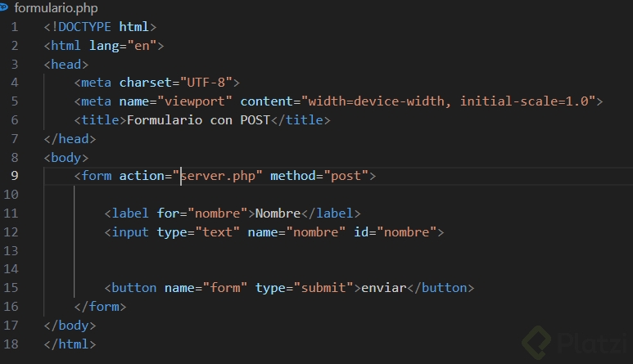Viewport: 633px width, 364px height.
Task: Click the title text "Formulario con POST"
Action: pos(196,120)
